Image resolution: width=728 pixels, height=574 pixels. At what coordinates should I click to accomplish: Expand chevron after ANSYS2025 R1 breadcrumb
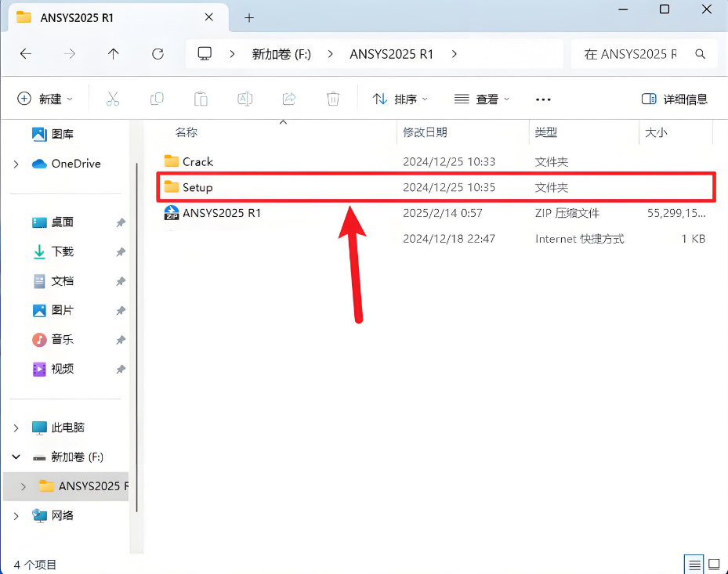pyautogui.click(x=454, y=54)
